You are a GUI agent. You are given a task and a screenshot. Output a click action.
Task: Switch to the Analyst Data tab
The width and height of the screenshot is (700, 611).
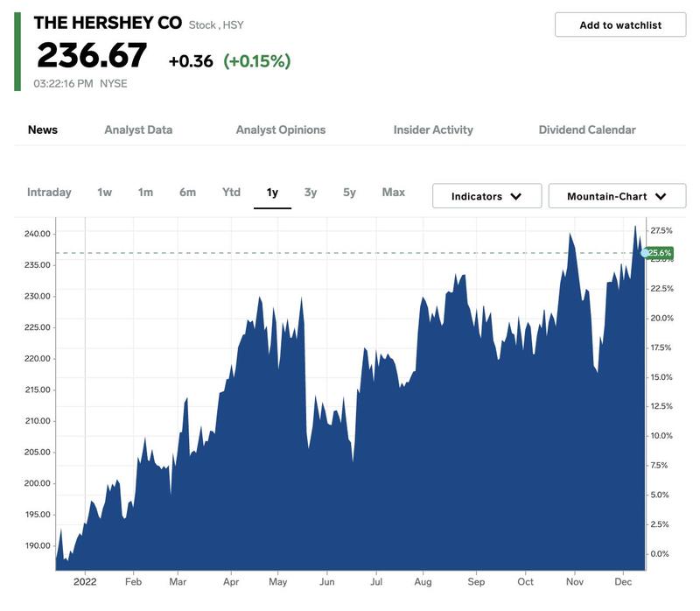[x=138, y=130]
